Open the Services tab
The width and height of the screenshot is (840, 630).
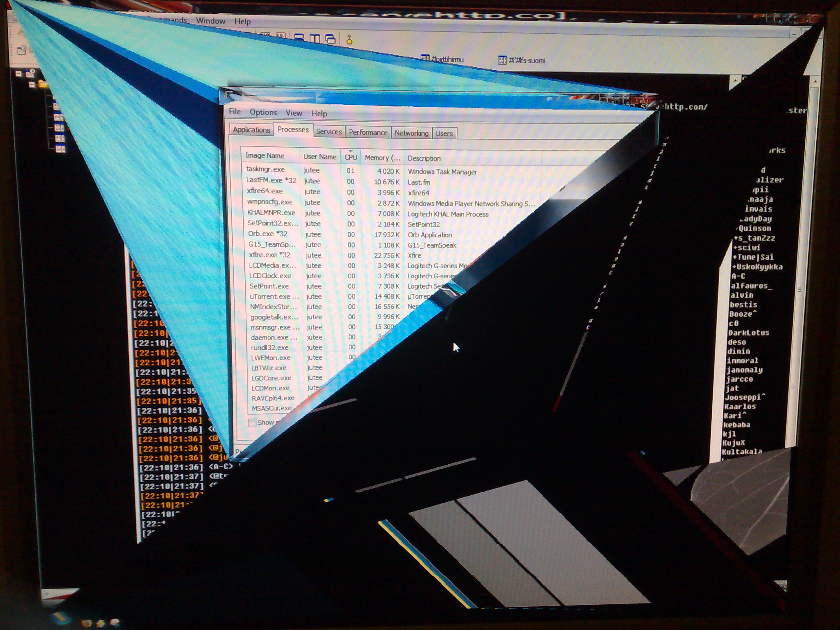click(329, 131)
